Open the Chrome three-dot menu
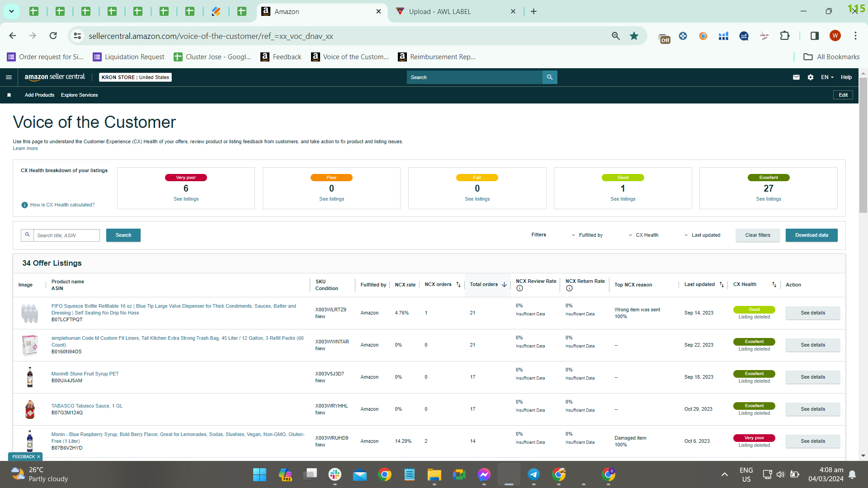The height and width of the screenshot is (488, 868). 855,36
